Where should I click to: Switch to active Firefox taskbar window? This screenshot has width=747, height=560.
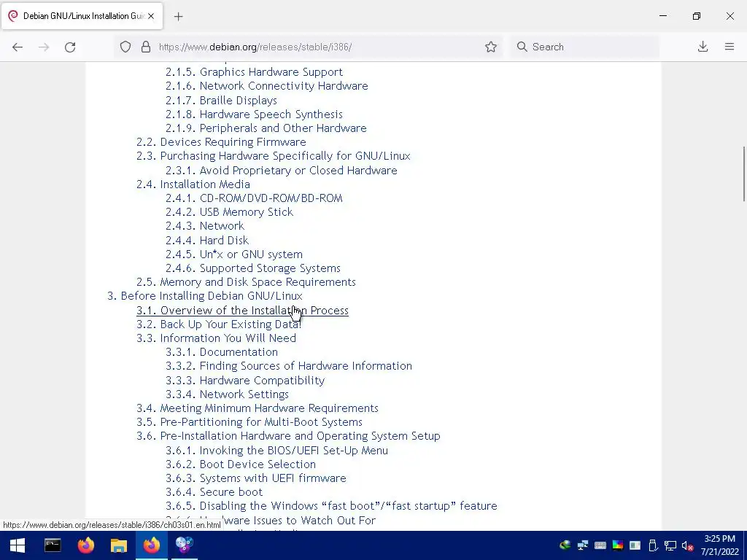(x=152, y=545)
